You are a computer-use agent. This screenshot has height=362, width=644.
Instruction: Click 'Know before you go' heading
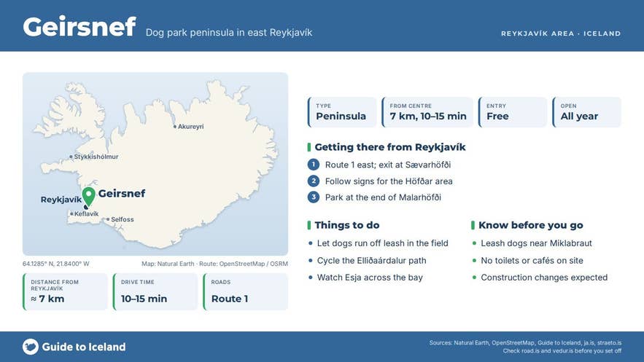(x=531, y=225)
